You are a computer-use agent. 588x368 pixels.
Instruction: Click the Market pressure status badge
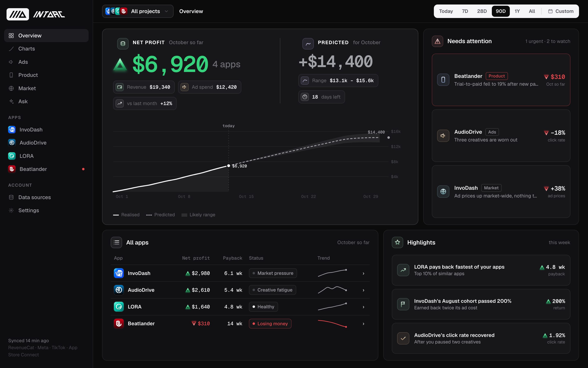tap(273, 273)
